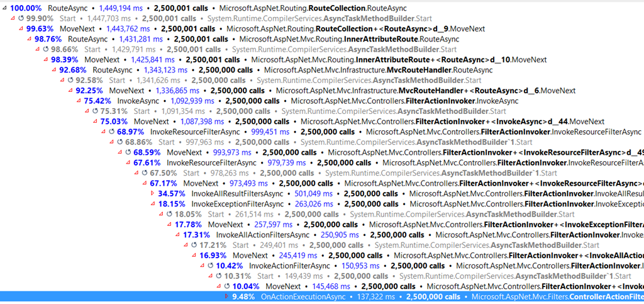Viewport: 644px width, 304px height.
Task: Click the 150,953 ms time value
Action: (x=360, y=266)
